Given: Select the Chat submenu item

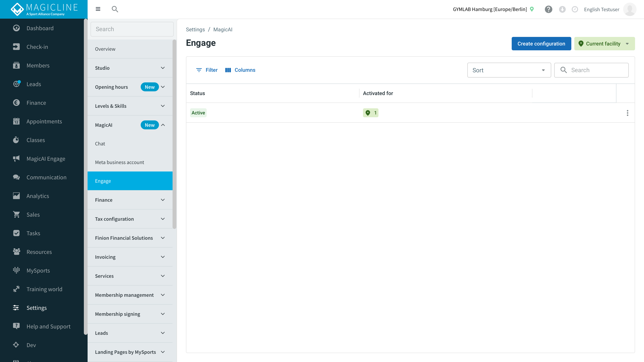Looking at the screenshot, I should click(x=130, y=144).
